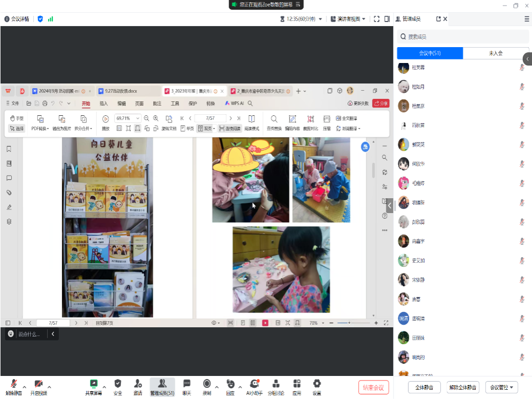Viewport: 532px width, 399px height.
Task: Switch to the 未入会 tab
Action: [496, 53]
